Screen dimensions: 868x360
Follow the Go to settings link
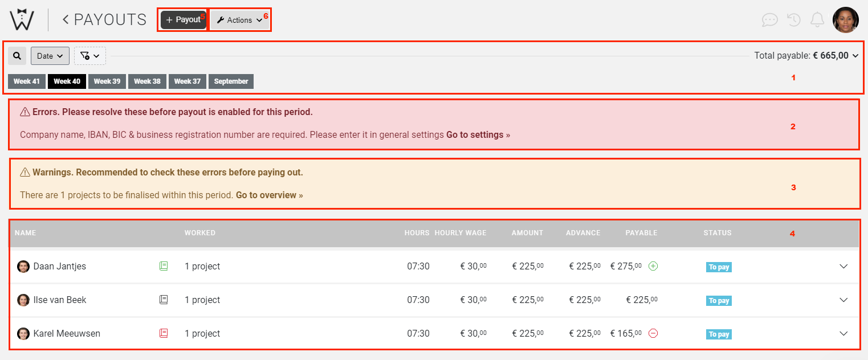coord(478,135)
